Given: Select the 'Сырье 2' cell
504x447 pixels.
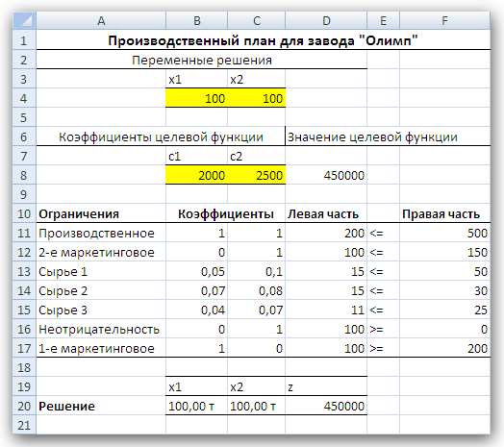Looking at the screenshot, I should pos(101,290).
